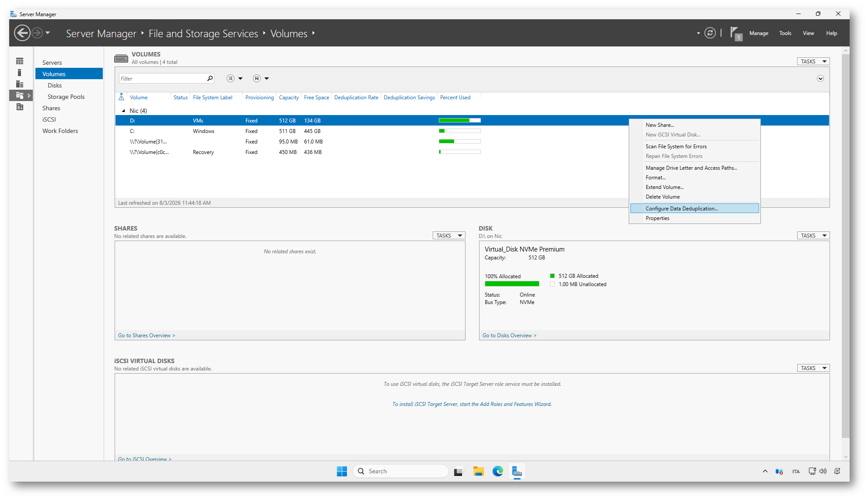Viewport: 868px width, 500px height.
Task: Open the Manage menu
Action: [x=759, y=33]
